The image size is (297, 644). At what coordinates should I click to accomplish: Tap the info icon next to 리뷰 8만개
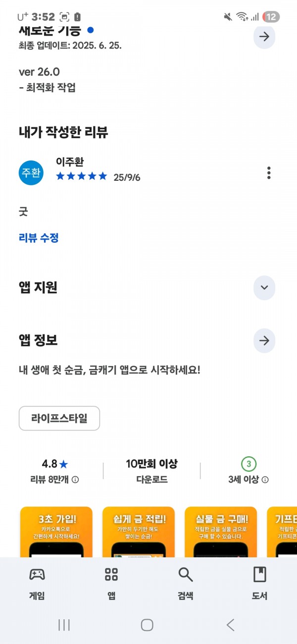click(x=75, y=480)
